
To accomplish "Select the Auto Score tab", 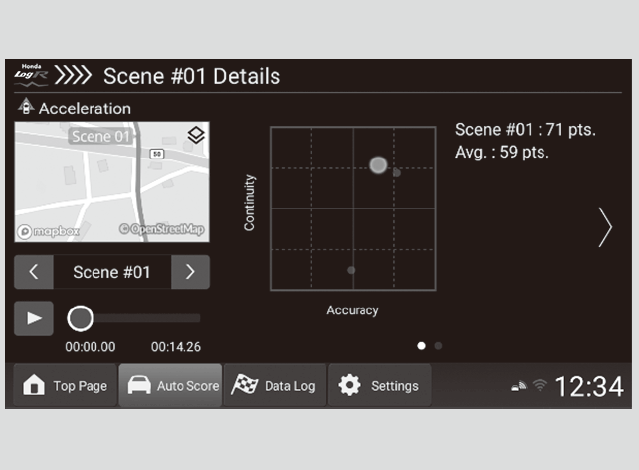I will tap(171, 386).
